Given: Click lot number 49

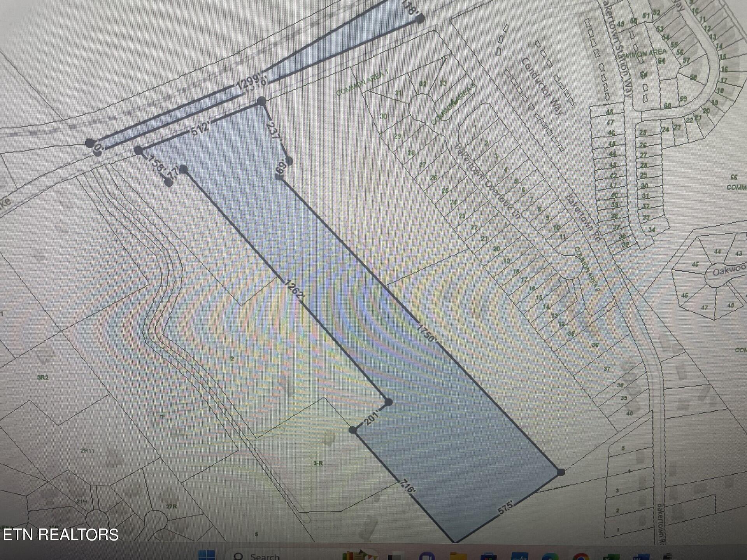Looking at the screenshot, I should point(621,24).
